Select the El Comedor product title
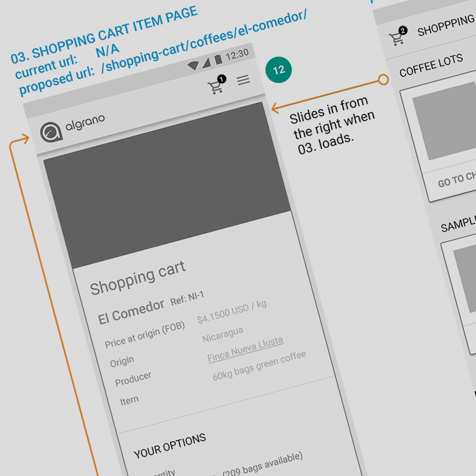 (x=131, y=312)
